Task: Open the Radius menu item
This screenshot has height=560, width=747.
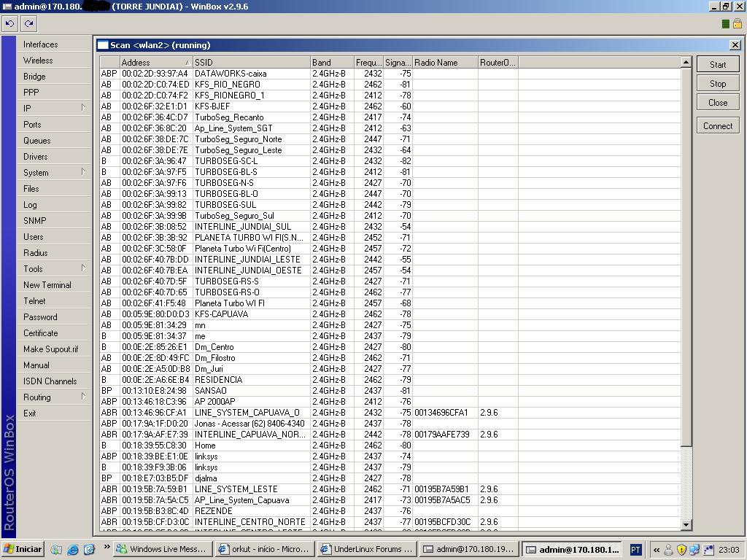Action: click(x=53, y=253)
